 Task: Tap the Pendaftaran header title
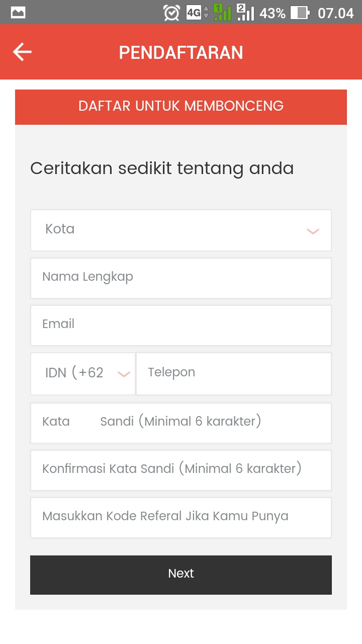coord(181,52)
